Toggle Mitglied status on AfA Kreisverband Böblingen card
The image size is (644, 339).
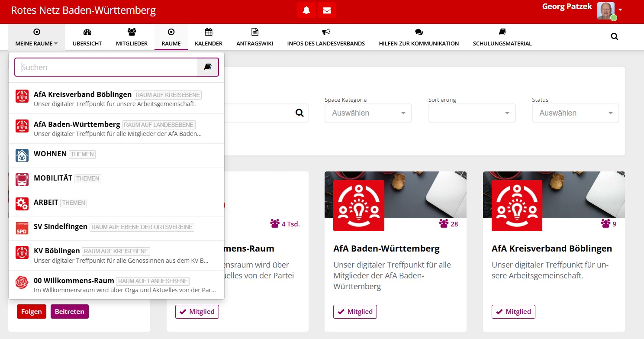point(513,312)
